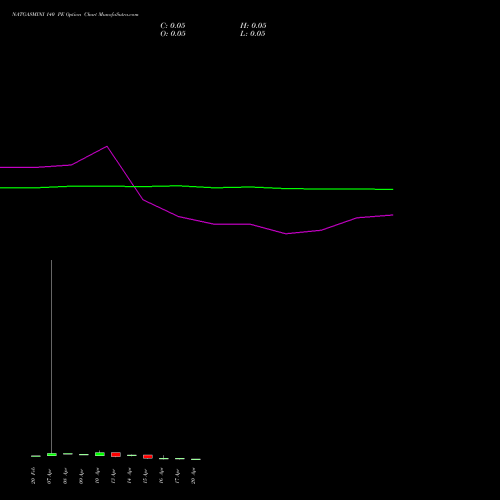Click the last date label on the axis
Image resolution: width=500 pixels, height=500 pixels.
point(193,476)
